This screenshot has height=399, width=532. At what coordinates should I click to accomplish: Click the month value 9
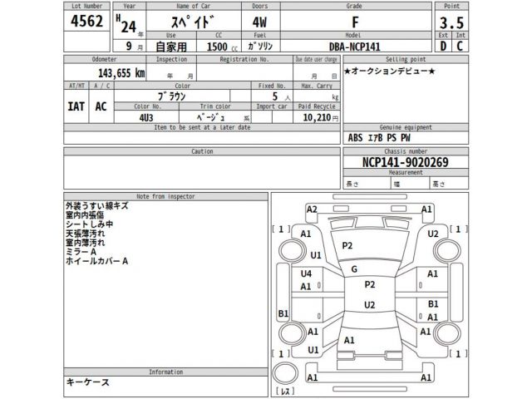point(129,46)
